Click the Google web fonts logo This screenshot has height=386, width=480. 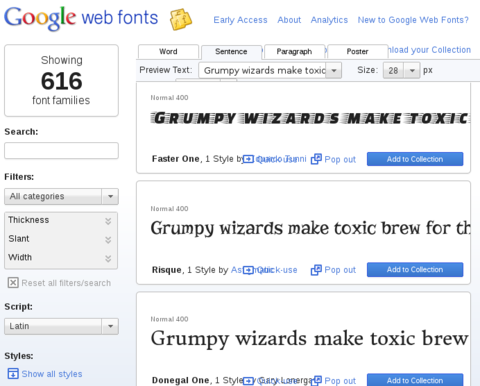81,18
